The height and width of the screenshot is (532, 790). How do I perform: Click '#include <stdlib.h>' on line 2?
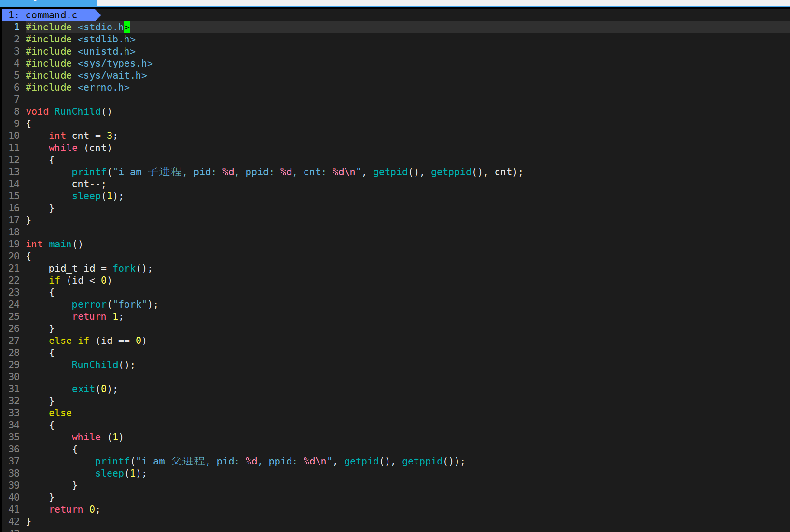(x=81, y=39)
